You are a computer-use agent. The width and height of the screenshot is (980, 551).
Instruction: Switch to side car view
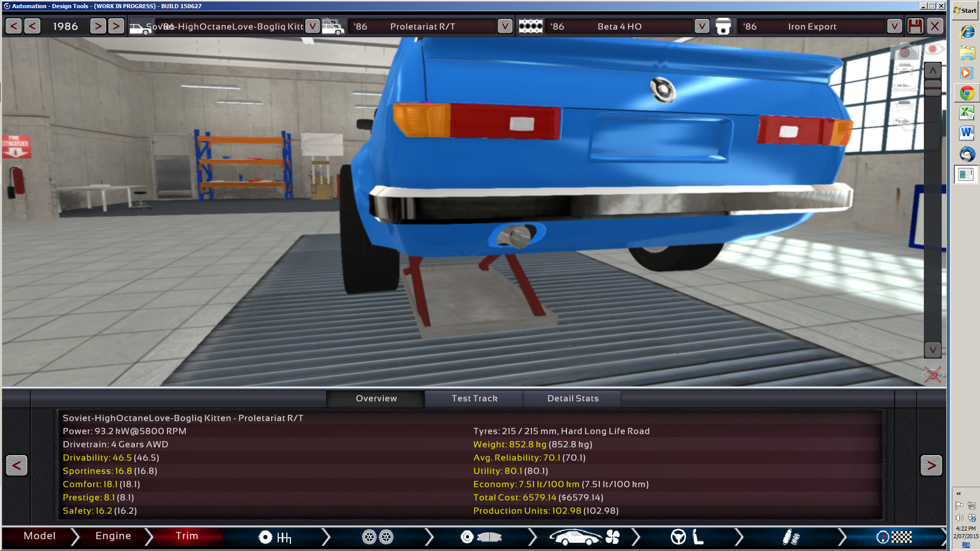[904, 88]
